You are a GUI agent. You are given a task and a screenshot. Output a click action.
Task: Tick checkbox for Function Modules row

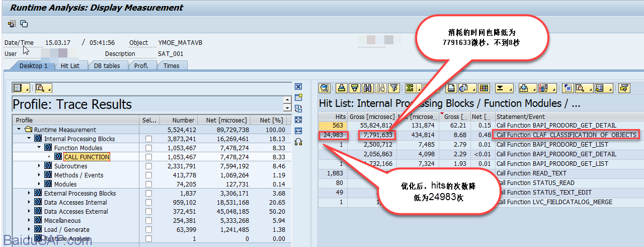click(x=149, y=148)
